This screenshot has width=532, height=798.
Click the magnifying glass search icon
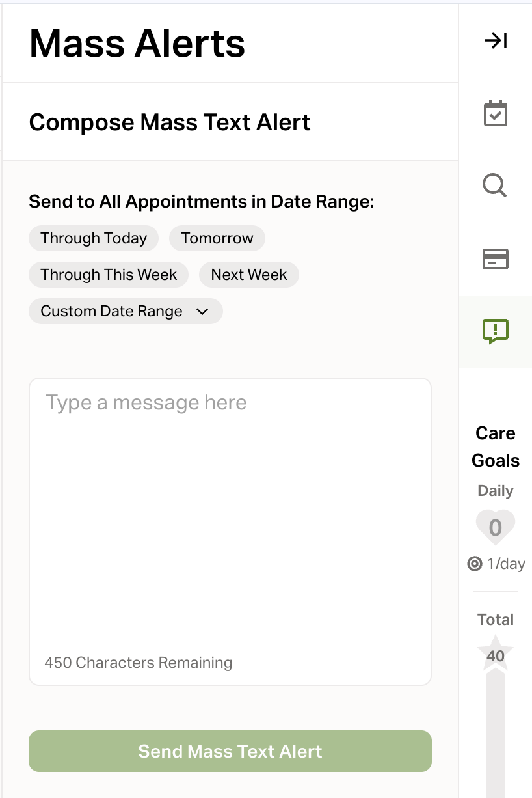pos(495,186)
